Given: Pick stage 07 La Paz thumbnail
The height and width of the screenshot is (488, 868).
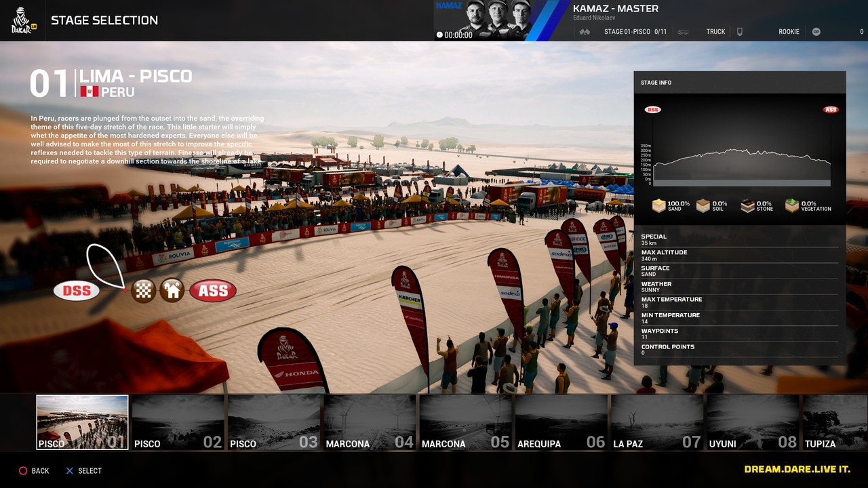Looking at the screenshot, I should 656,423.
